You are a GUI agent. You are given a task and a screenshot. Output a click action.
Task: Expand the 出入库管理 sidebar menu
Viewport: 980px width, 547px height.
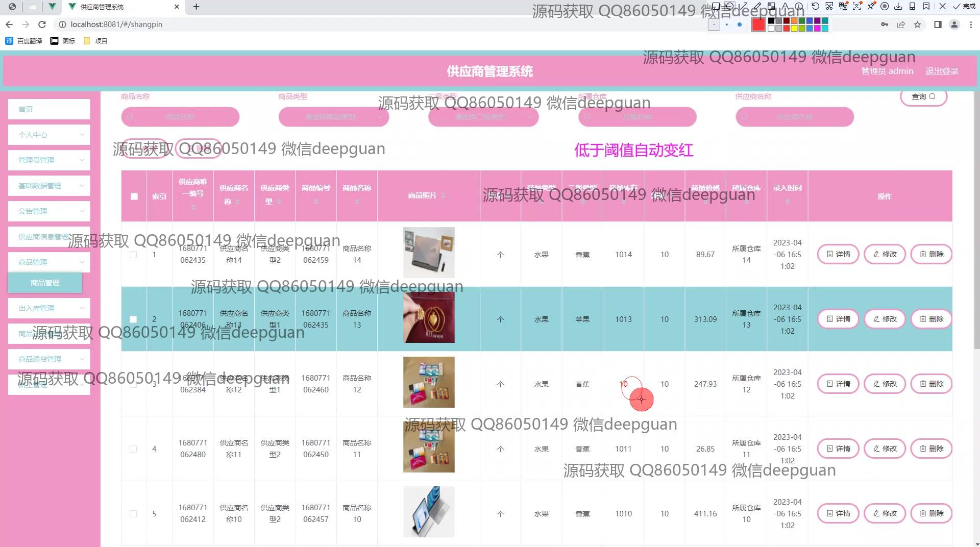pyautogui.click(x=49, y=308)
